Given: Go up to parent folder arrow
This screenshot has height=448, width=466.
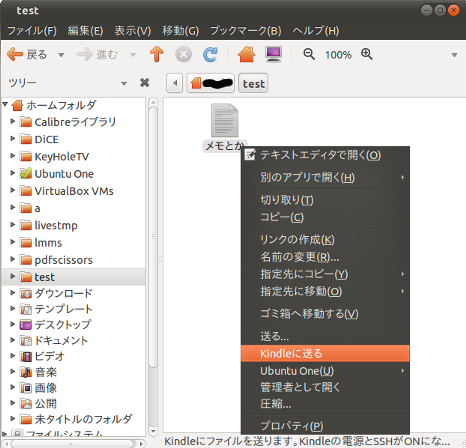Looking at the screenshot, I should point(156,54).
